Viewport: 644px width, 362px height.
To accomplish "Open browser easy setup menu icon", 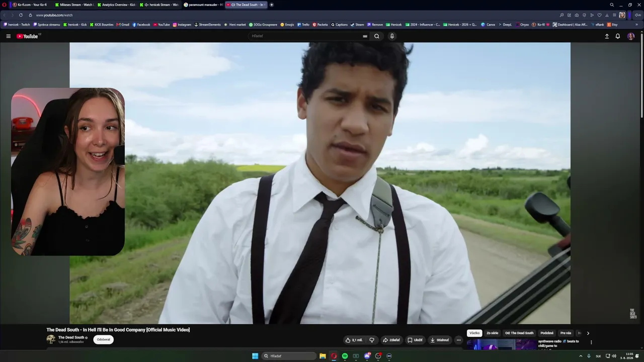I will coord(614,15).
